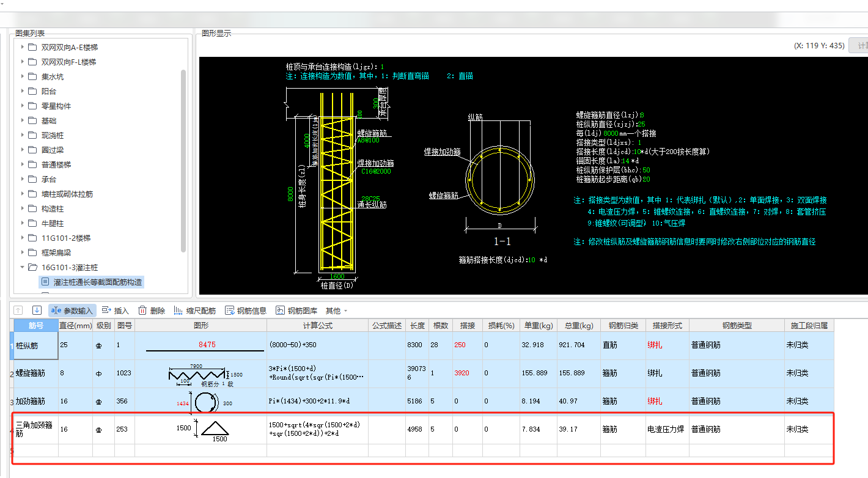
Task: Select the 螺旋箍筋 row name cell
Action: (x=36, y=373)
